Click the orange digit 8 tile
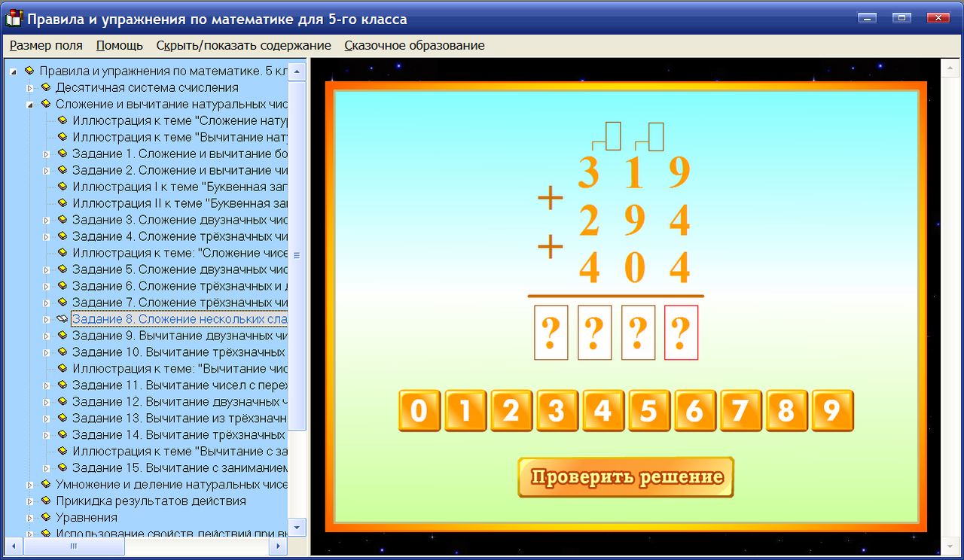 pos(788,411)
